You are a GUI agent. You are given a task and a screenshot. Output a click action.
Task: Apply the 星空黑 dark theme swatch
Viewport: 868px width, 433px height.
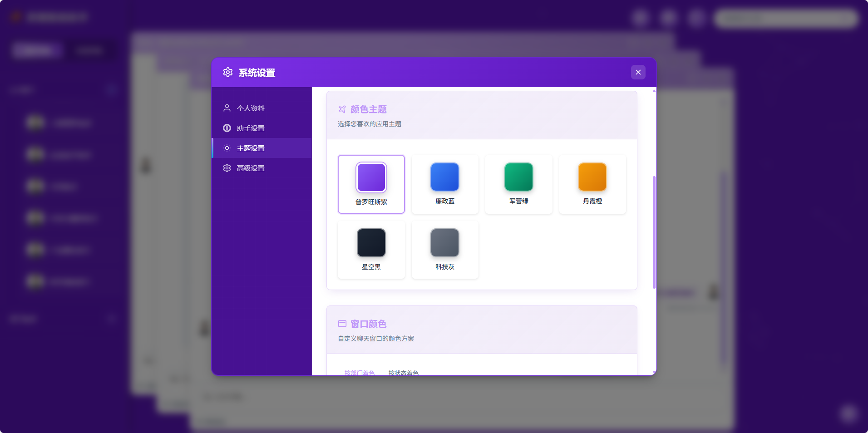click(371, 243)
